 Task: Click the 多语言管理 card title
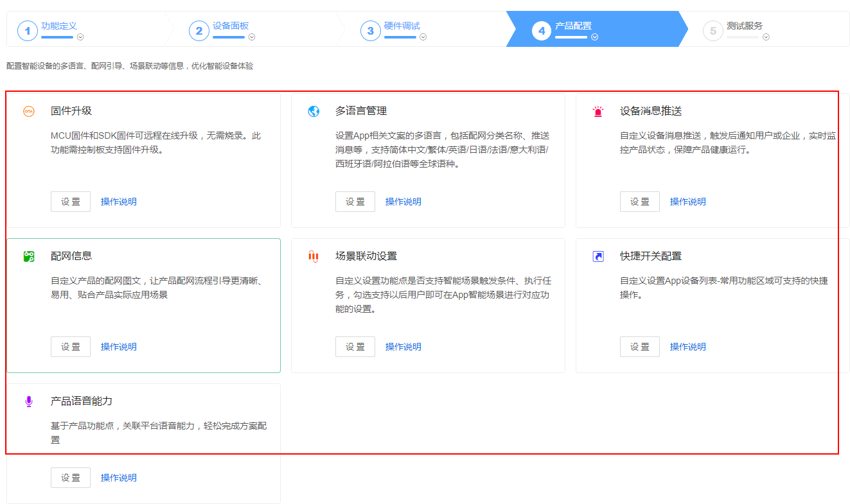361,111
